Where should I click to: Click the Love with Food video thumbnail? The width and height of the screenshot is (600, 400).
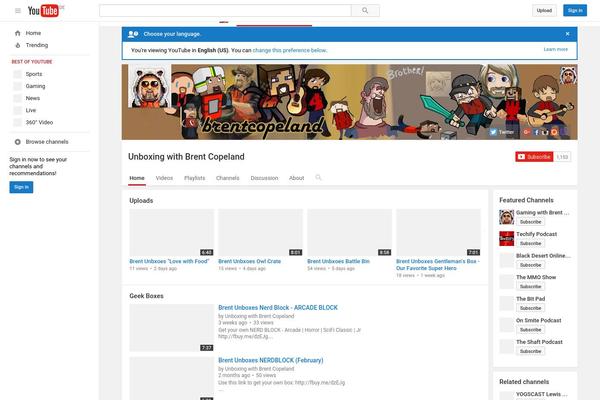(171, 233)
